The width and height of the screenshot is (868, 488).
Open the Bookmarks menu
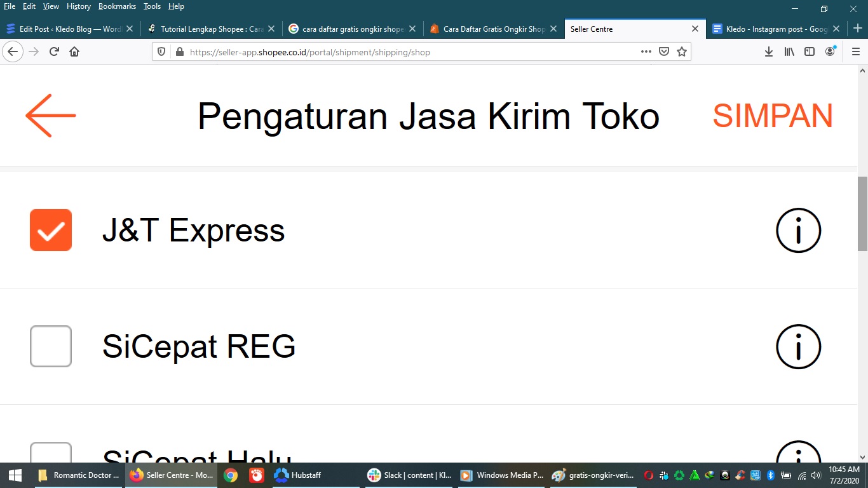(117, 6)
